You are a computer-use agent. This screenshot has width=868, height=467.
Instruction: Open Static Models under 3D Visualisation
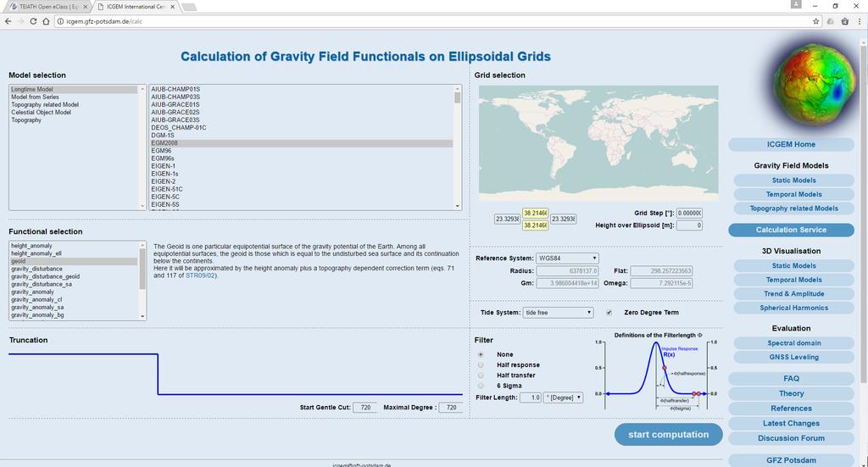793,265
